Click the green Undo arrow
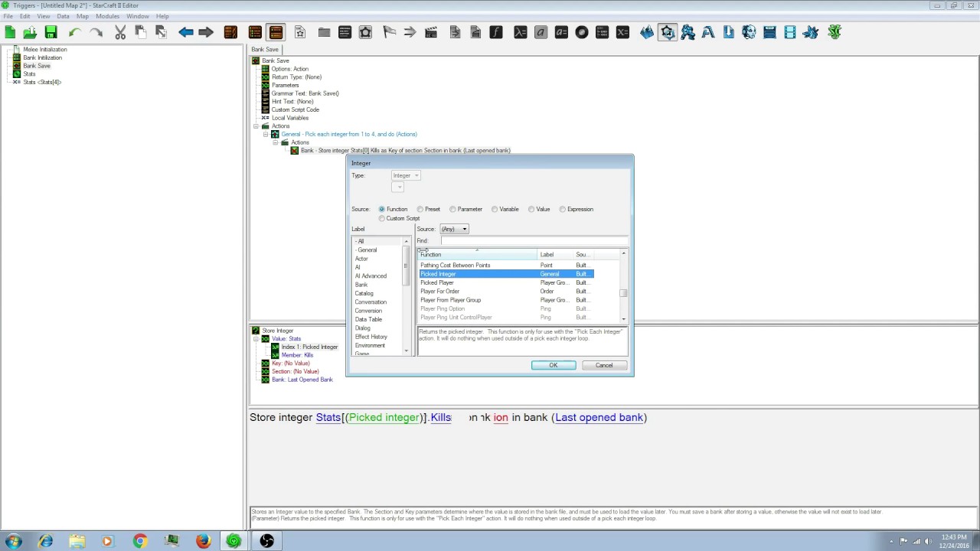This screenshot has height=551, width=980. pos(74,32)
